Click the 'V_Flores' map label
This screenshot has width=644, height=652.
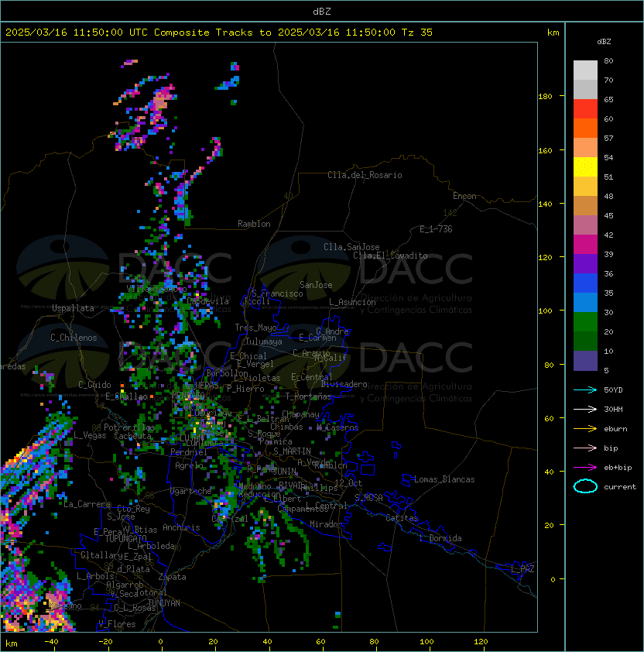click(117, 624)
